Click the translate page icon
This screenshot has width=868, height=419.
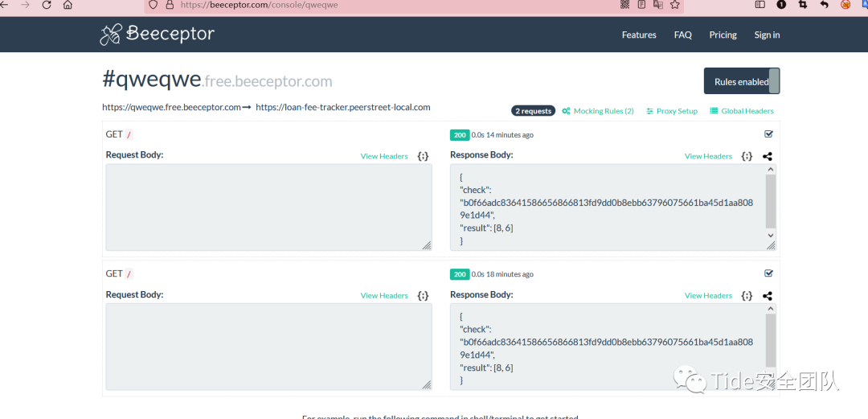657,5
